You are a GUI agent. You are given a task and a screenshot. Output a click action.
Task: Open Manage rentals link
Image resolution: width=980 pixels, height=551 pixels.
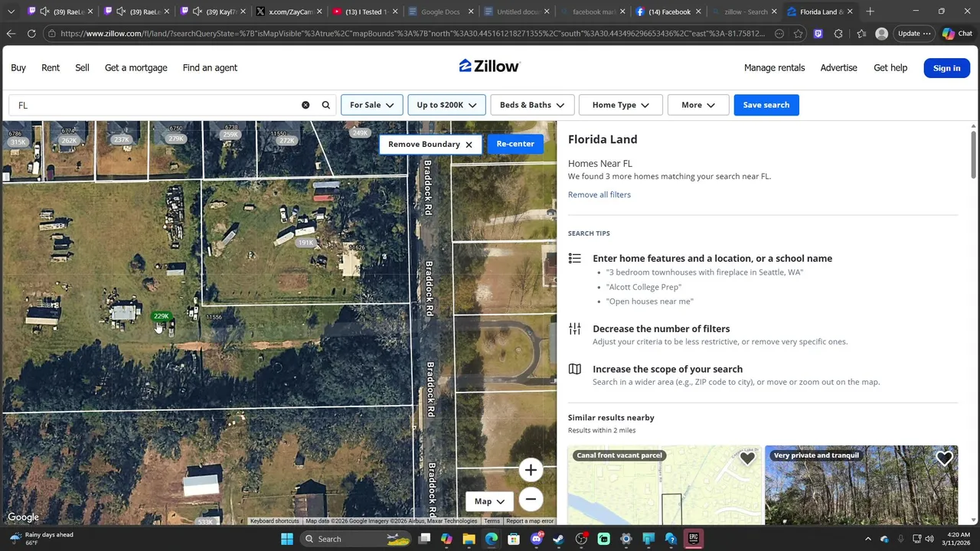pyautogui.click(x=774, y=67)
